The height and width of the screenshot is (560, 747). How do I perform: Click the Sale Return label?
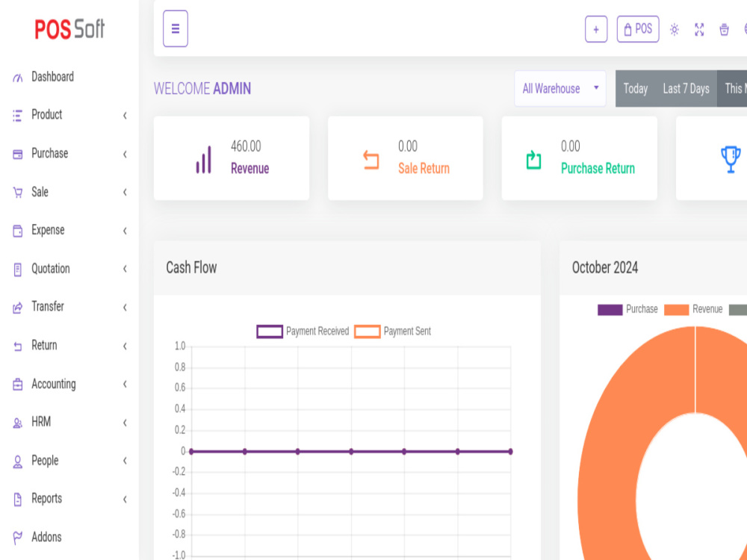pos(424,169)
